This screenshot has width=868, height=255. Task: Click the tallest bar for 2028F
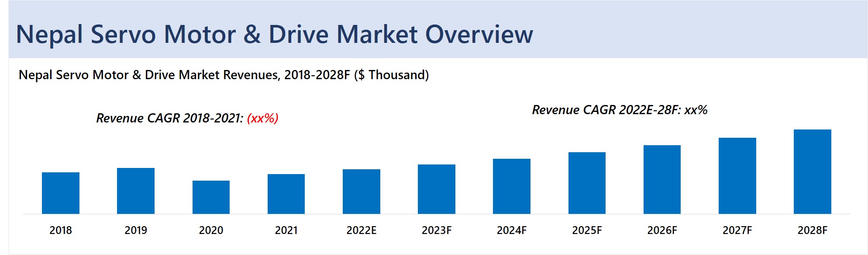[x=813, y=171]
